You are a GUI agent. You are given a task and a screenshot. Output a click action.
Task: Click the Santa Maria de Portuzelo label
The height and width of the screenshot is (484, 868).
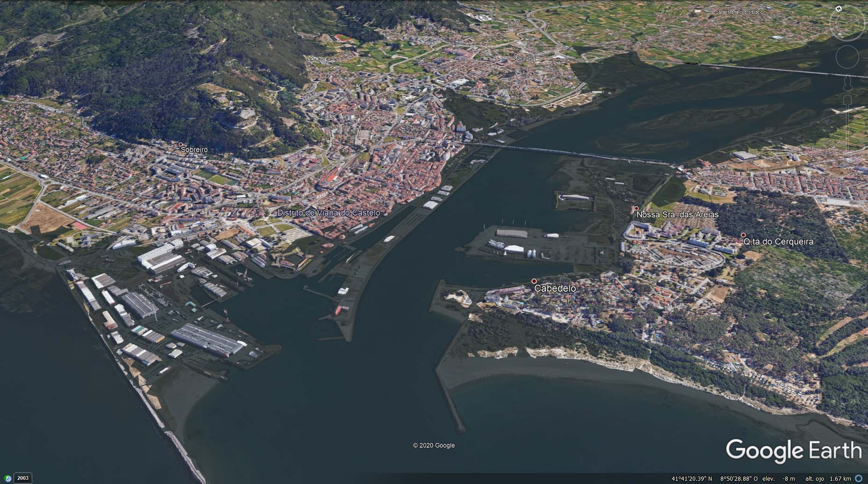coord(739,12)
